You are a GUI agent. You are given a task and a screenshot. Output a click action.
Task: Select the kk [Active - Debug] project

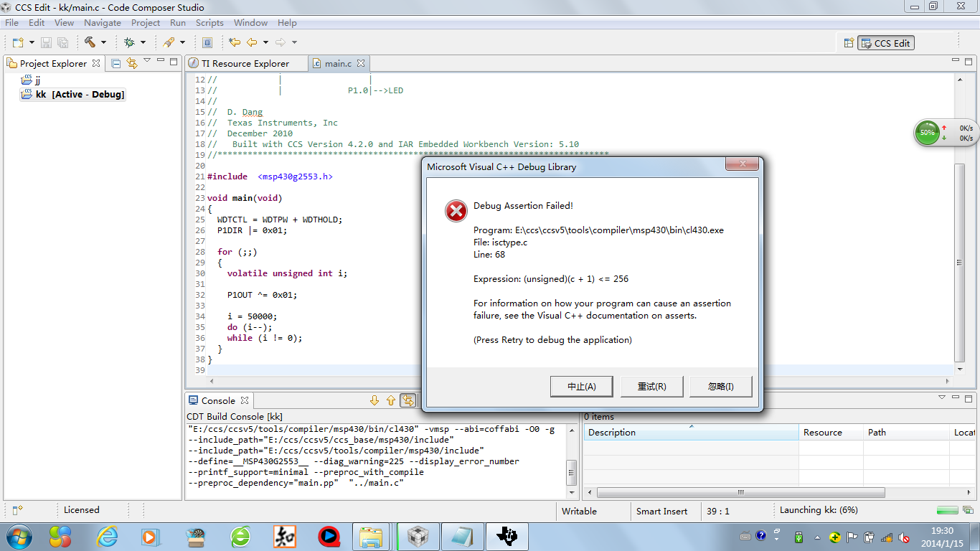point(73,94)
